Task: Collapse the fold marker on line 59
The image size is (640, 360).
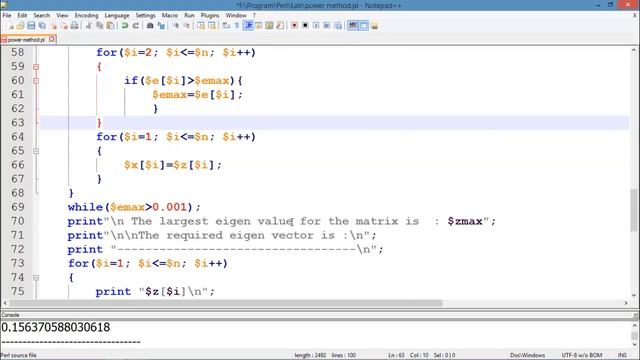Action: coord(36,67)
